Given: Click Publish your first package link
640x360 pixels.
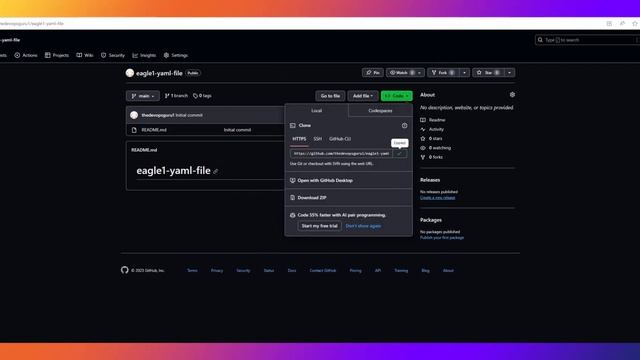Looking at the screenshot, I should coord(442,238).
